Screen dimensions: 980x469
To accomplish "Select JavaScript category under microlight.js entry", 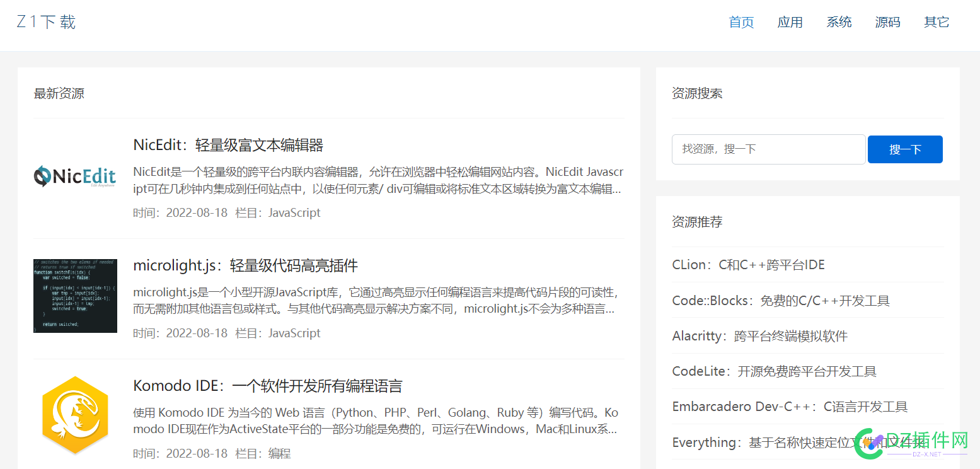I will point(294,333).
